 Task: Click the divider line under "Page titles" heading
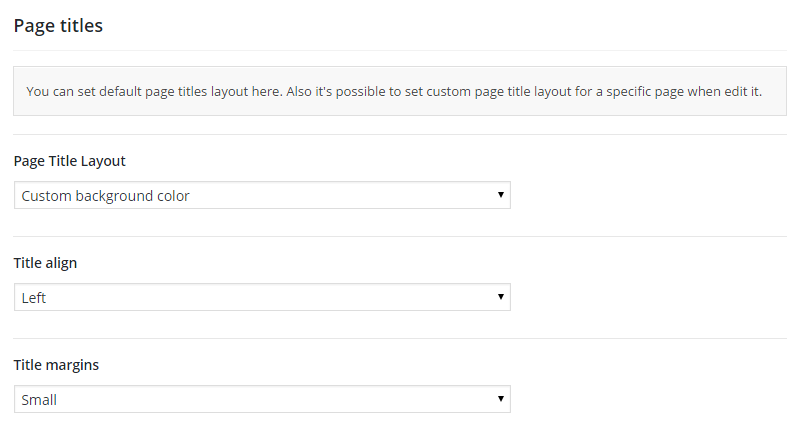[x=400, y=50]
